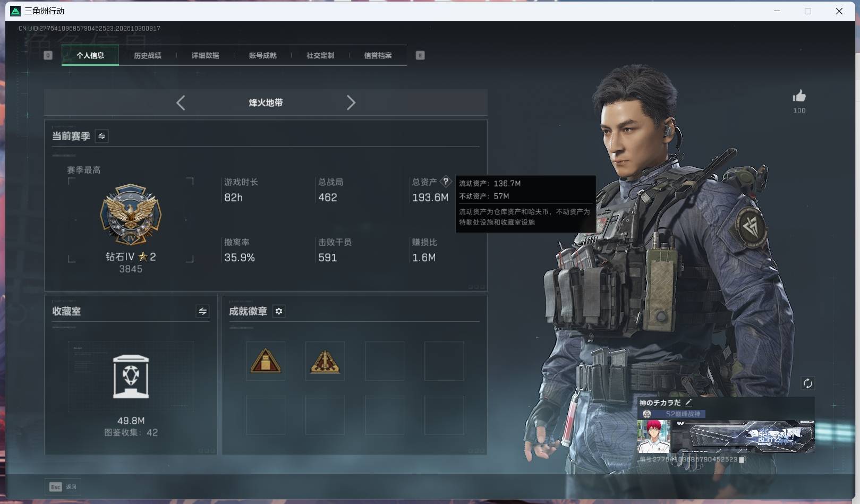Click the rank score 3845
The image size is (860, 504).
131,269
